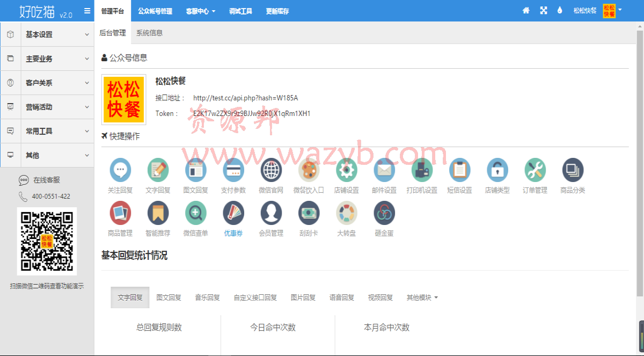Open the 智能推荐 bookmark icon

tap(158, 213)
